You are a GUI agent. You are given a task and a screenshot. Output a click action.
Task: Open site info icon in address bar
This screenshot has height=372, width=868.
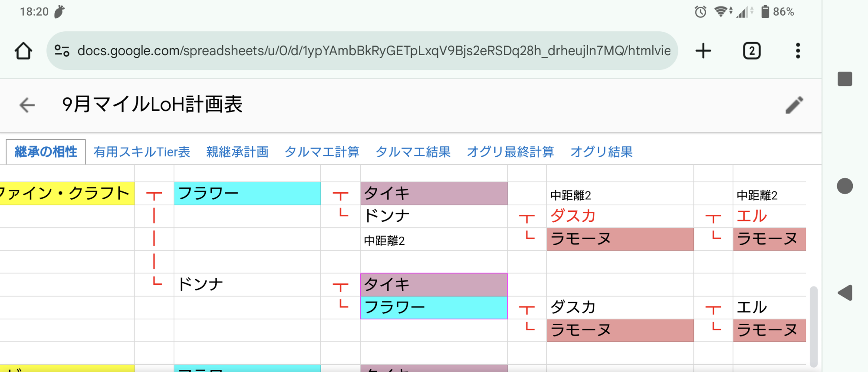(62, 51)
